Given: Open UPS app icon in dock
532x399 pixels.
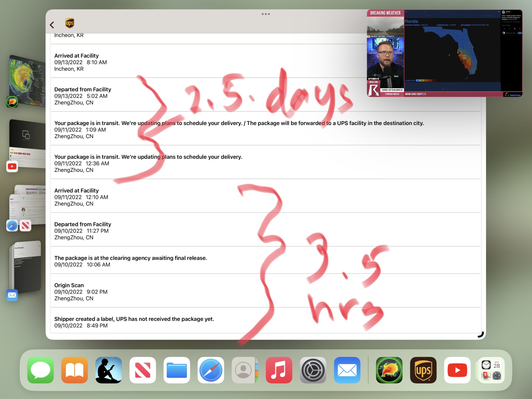Looking at the screenshot, I should tap(423, 370).
